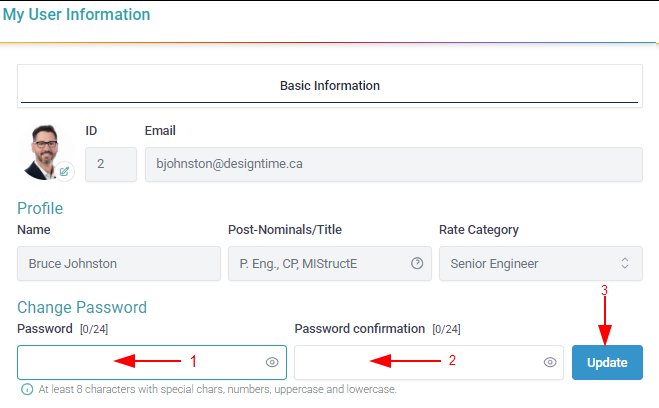Click the user profile photo
This screenshot has width=659, height=408.
pyautogui.click(x=43, y=150)
